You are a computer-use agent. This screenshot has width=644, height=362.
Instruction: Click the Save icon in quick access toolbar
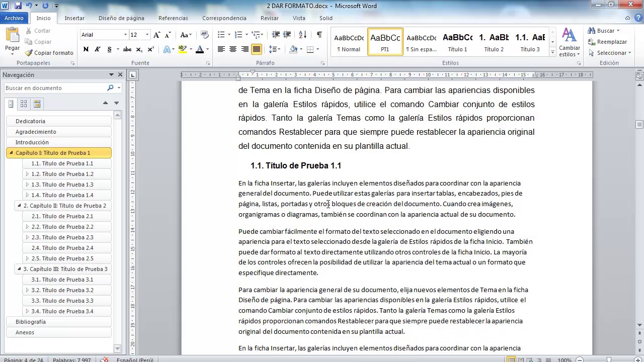coord(18,6)
